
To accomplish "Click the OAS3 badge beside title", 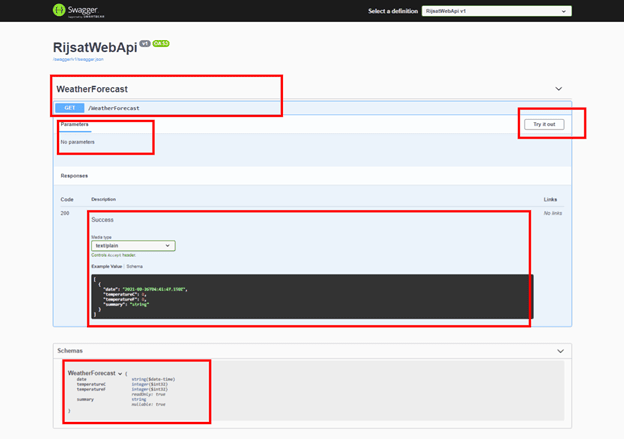I will pos(161,44).
